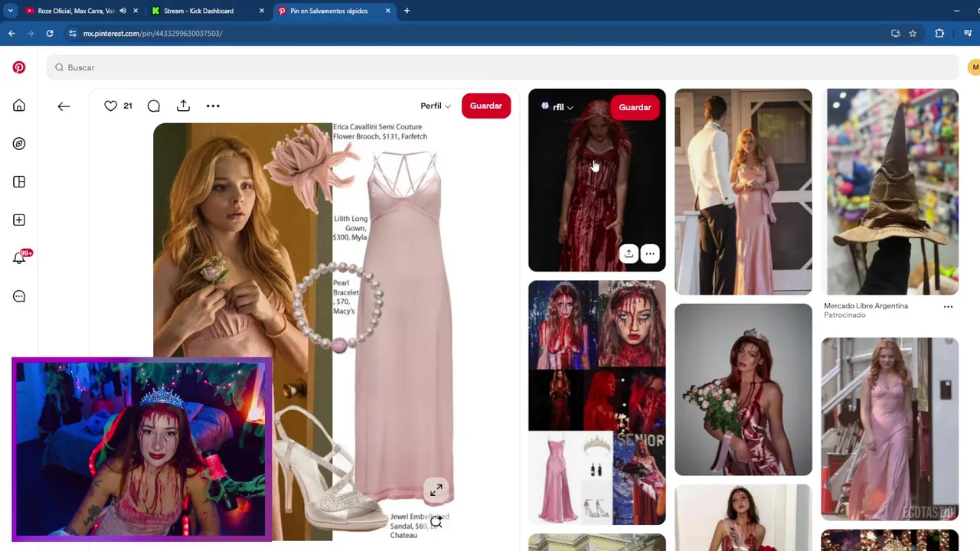Close the Stream - Kick Dashboard tab
980x551 pixels.
pos(262,11)
